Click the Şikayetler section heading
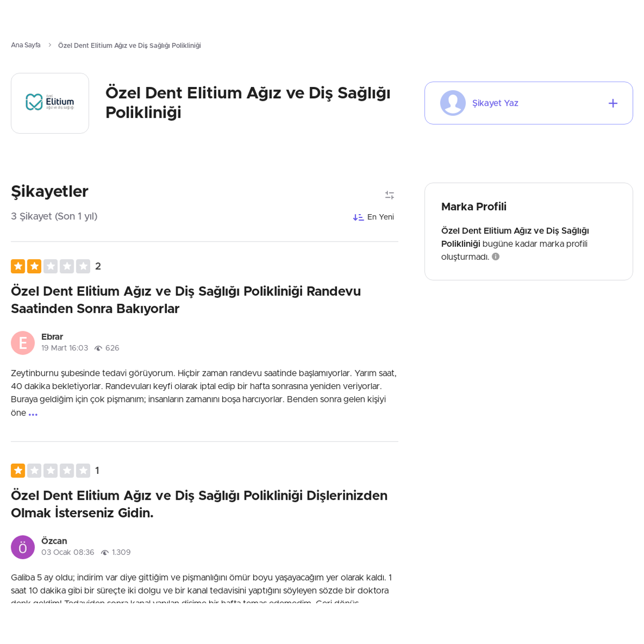Image resolution: width=644 pixels, height=644 pixels. pyautogui.click(x=49, y=192)
